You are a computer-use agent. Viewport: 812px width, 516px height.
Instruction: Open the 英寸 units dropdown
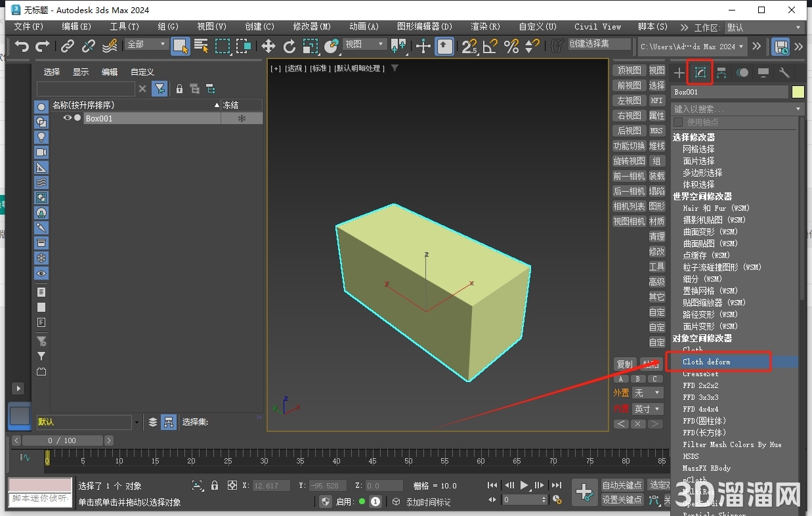click(648, 408)
